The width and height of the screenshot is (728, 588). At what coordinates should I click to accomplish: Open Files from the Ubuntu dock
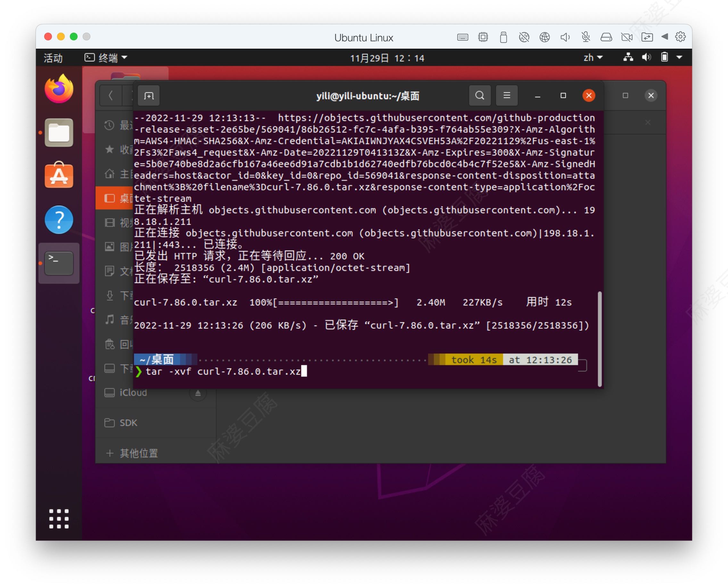59,133
